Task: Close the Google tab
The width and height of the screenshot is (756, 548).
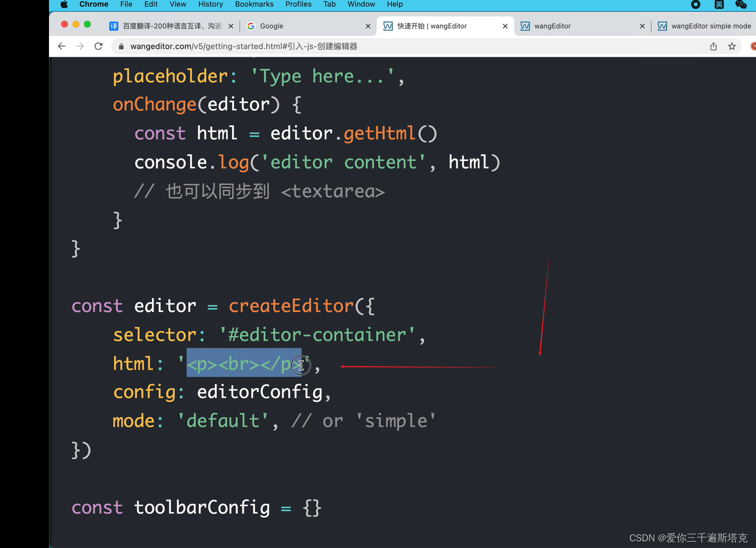Action: 368,26
